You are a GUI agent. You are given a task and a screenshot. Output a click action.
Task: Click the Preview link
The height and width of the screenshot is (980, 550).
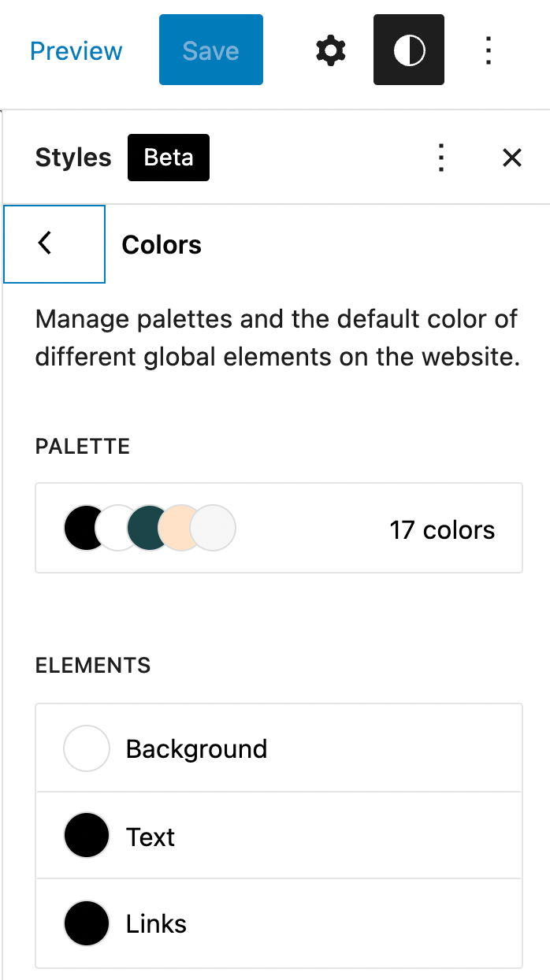[x=76, y=51]
